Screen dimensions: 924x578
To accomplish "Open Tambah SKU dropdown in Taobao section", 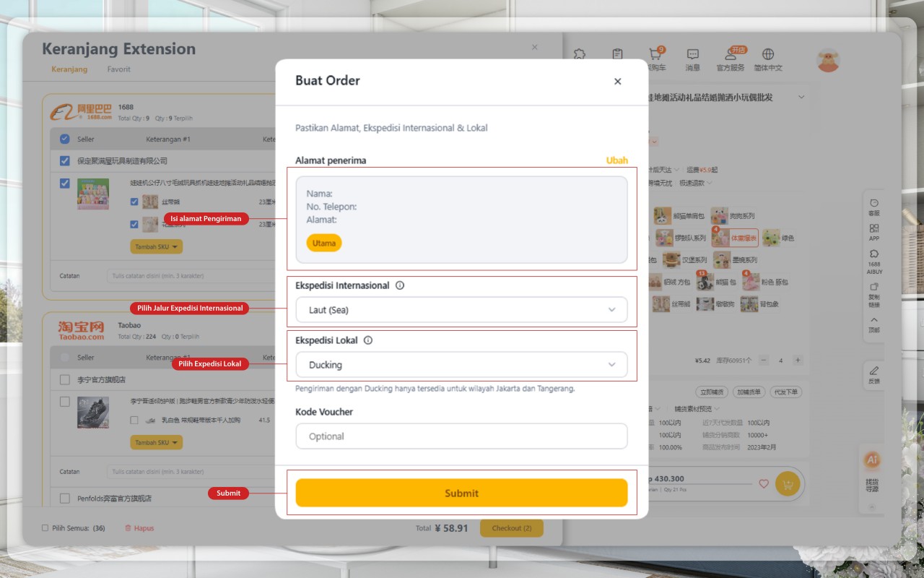I will (x=156, y=442).
